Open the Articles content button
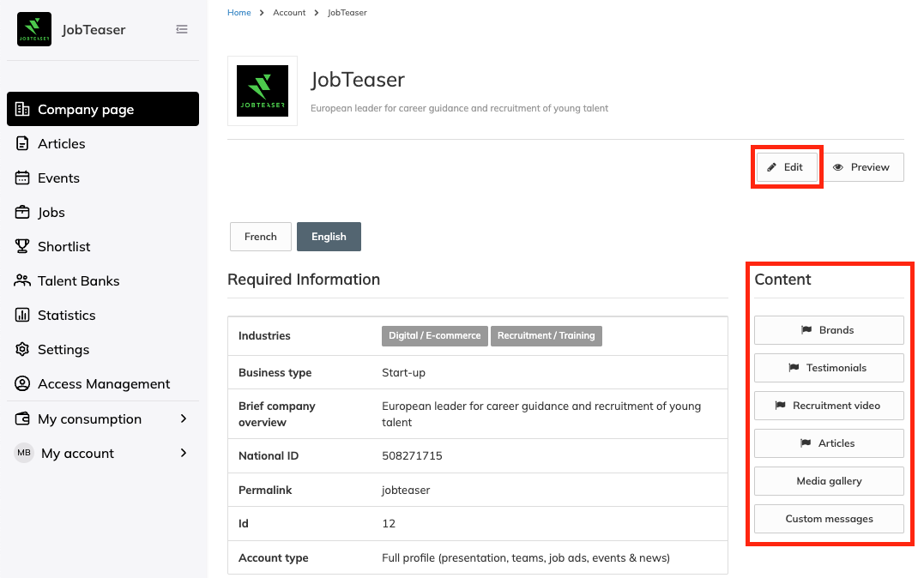The height and width of the screenshot is (578, 924). point(829,443)
